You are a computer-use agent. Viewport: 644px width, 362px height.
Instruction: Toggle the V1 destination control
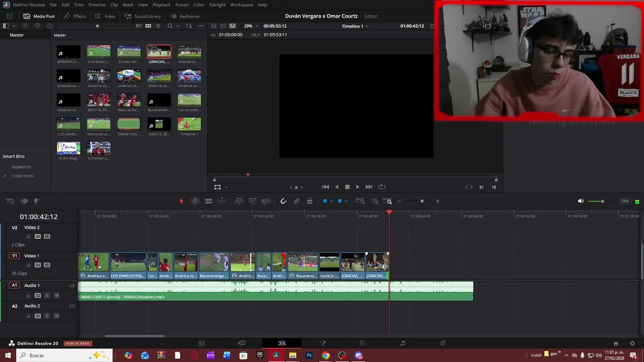[15, 256]
